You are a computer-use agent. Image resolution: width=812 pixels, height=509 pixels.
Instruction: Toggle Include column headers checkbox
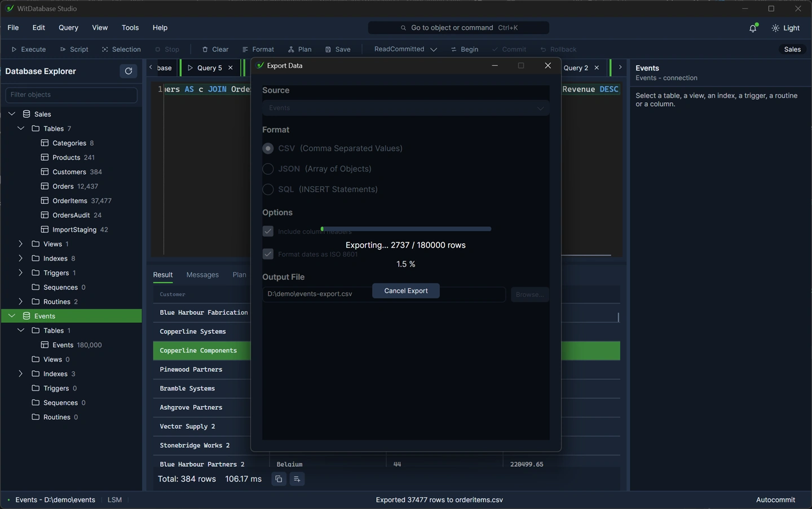coord(268,231)
